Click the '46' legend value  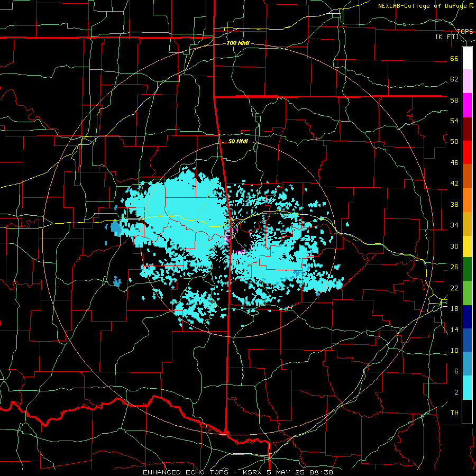click(x=454, y=163)
